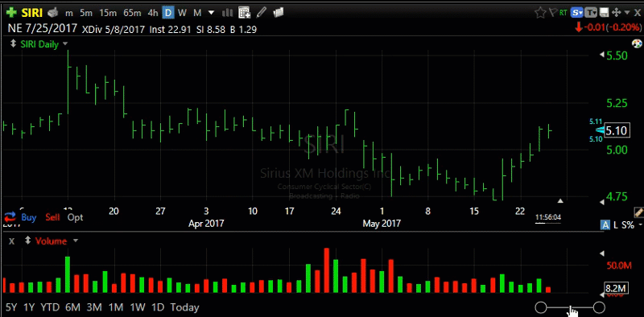Image resolution: width=644 pixels, height=317 pixels.
Task: Click the Inst 22.91 value
Action: click(170, 29)
